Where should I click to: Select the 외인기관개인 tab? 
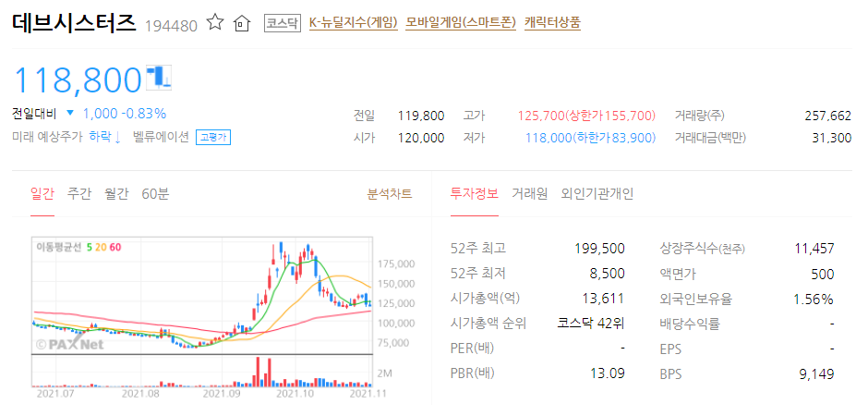coord(597,194)
